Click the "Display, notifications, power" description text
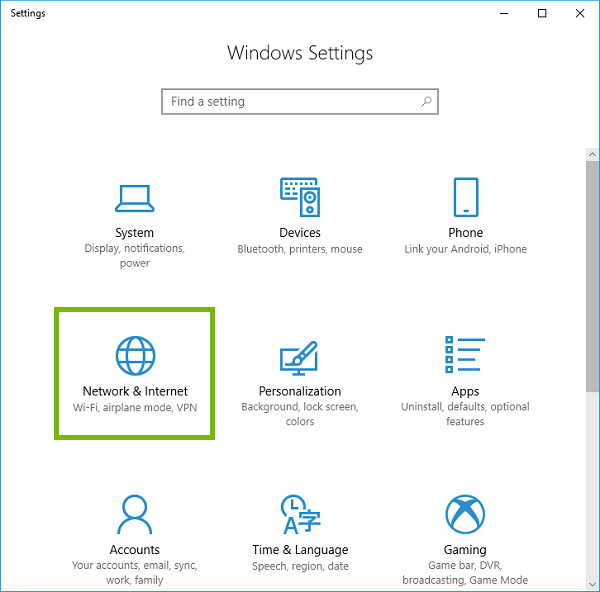Screen dimensions: 600x592 (134, 256)
